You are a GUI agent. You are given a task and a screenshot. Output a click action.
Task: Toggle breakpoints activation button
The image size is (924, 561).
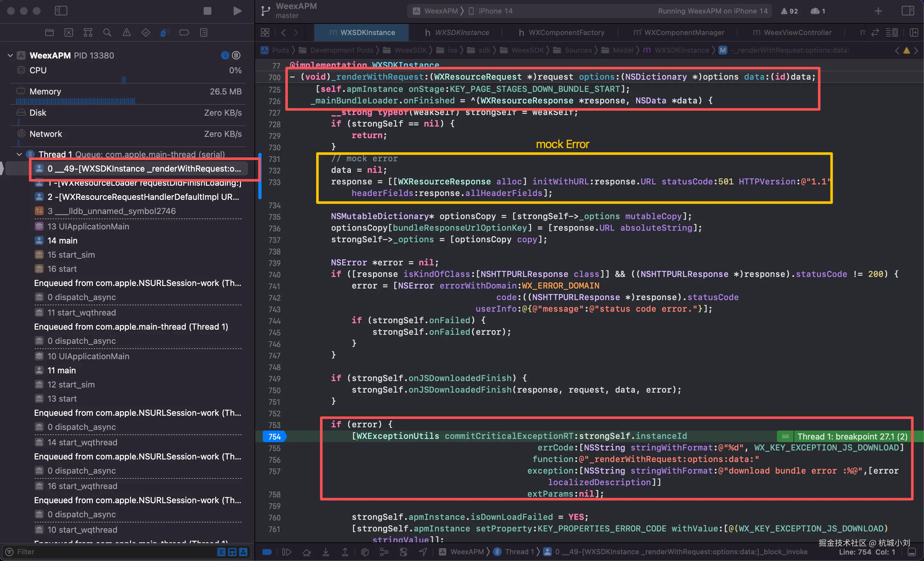point(267,552)
